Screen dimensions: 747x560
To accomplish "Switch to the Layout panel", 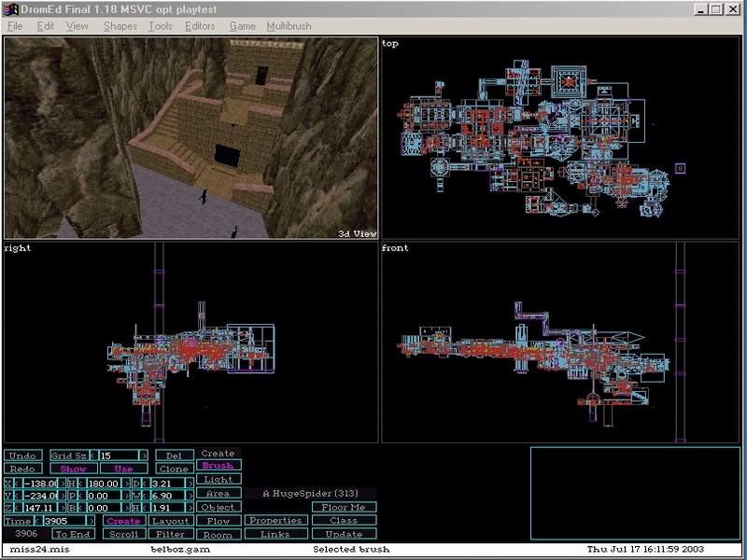I will 171,521.
